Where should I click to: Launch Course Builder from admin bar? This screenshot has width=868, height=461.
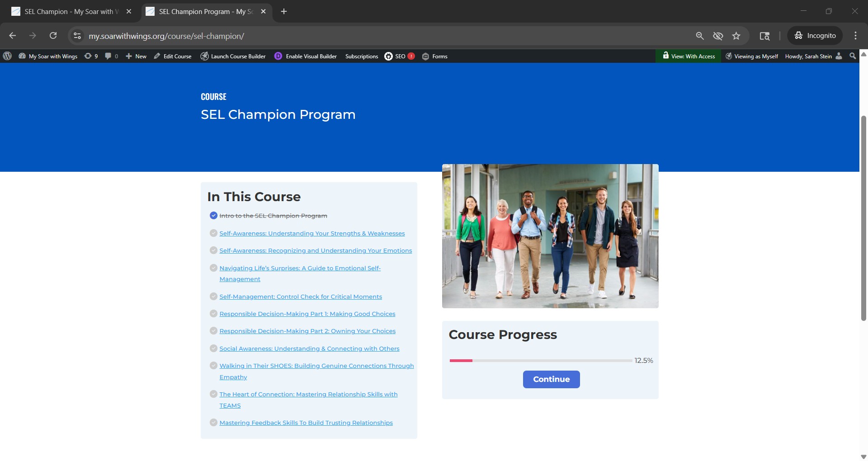click(233, 56)
